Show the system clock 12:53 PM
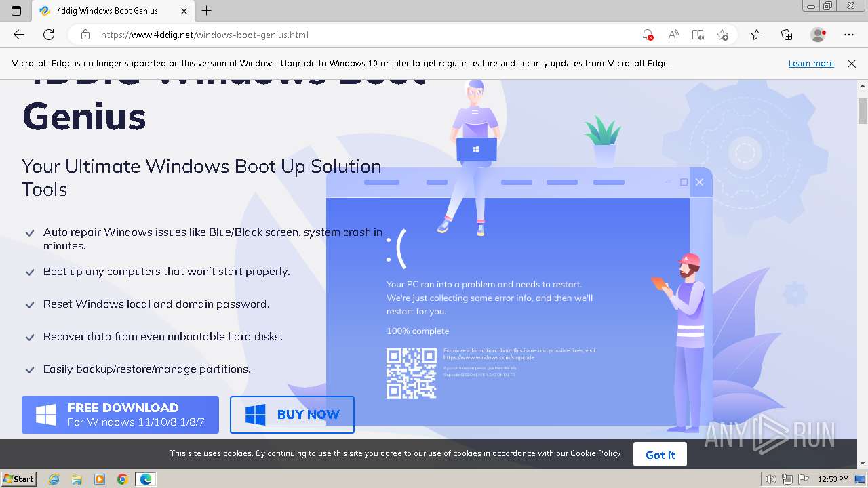 [833, 479]
